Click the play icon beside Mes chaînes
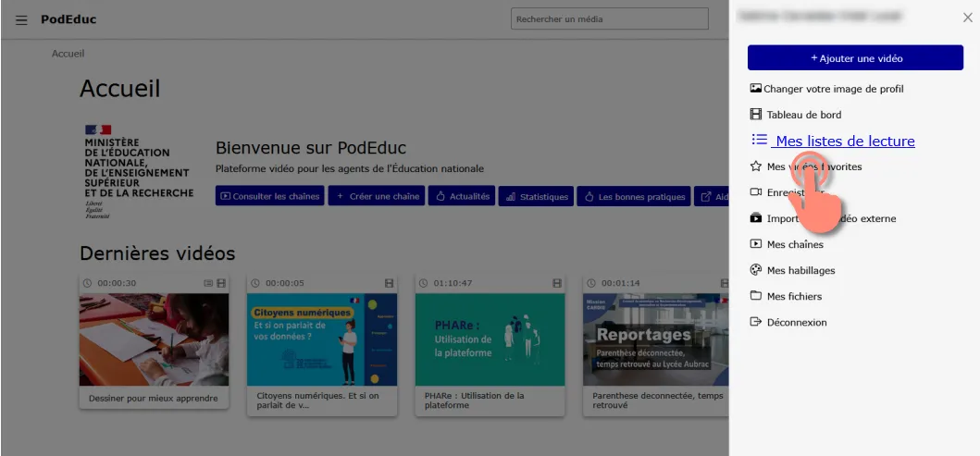 click(x=756, y=244)
